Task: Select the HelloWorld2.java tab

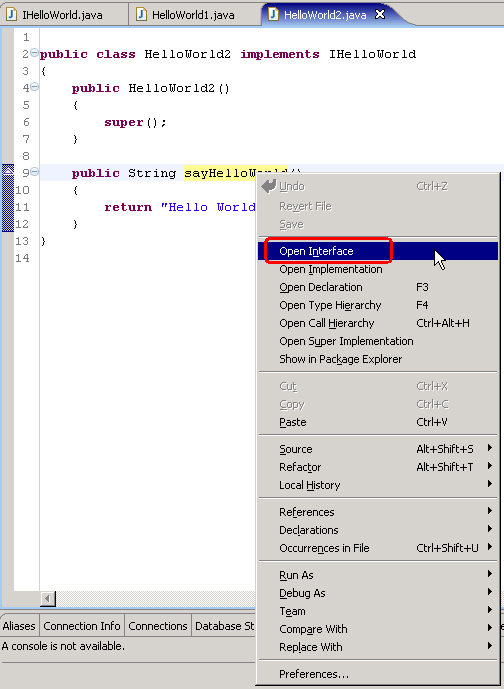Action: click(325, 15)
